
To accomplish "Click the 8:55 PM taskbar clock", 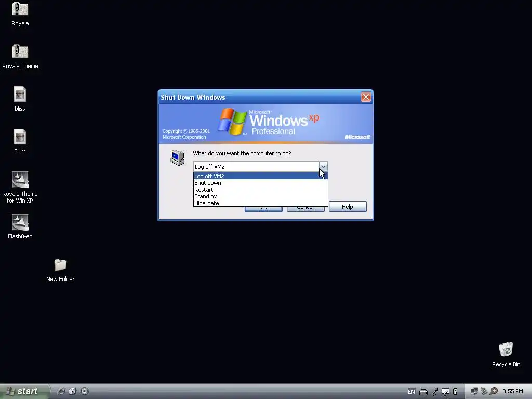I will pyautogui.click(x=513, y=392).
